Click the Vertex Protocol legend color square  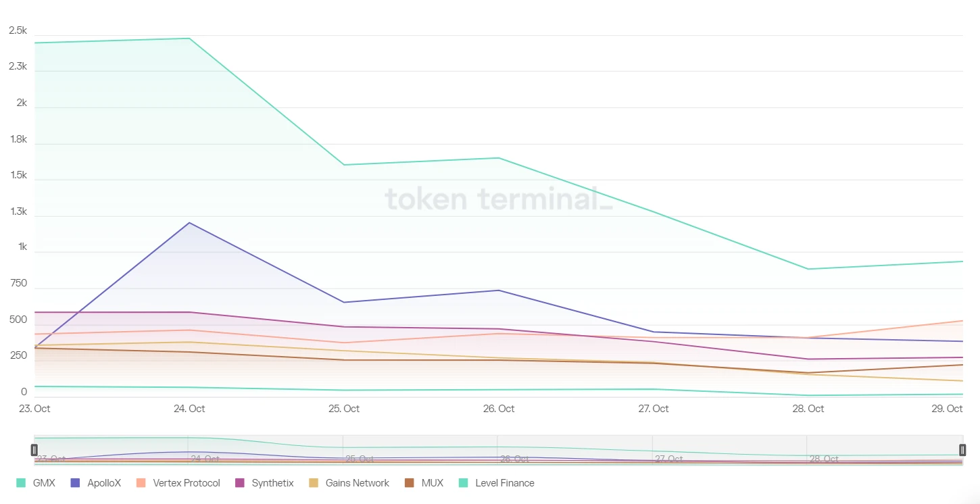141,483
